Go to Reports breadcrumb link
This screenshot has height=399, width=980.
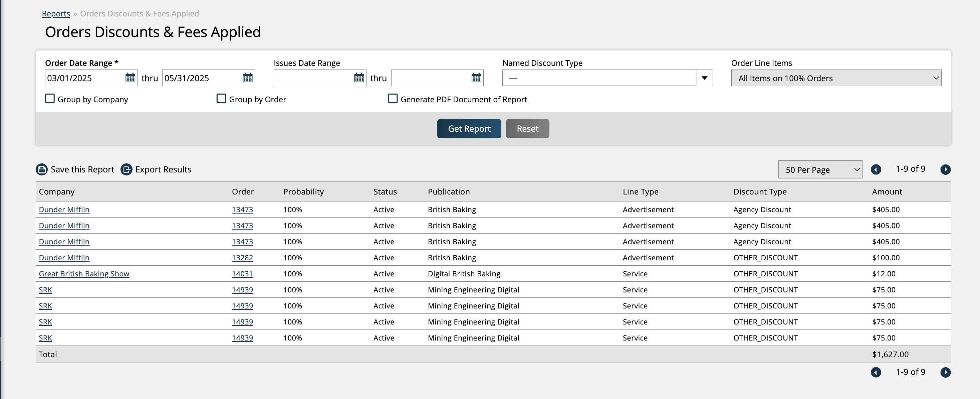tap(56, 14)
